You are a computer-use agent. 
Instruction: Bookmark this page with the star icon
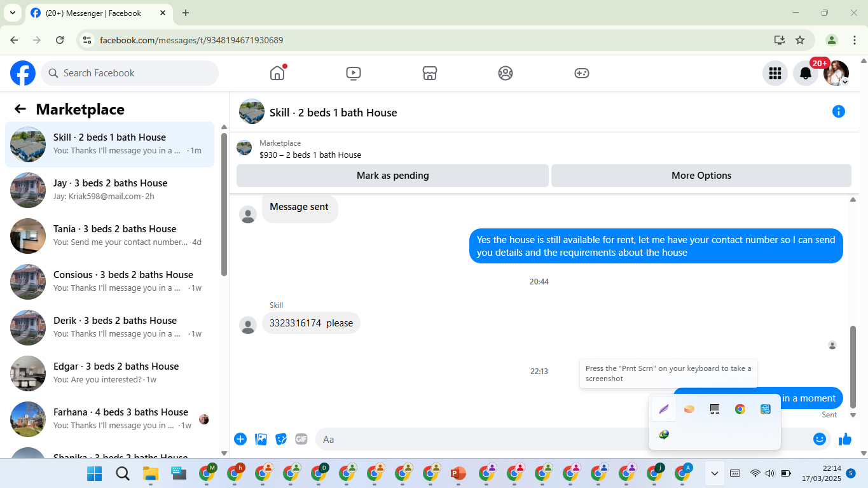[x=800, y=40]
